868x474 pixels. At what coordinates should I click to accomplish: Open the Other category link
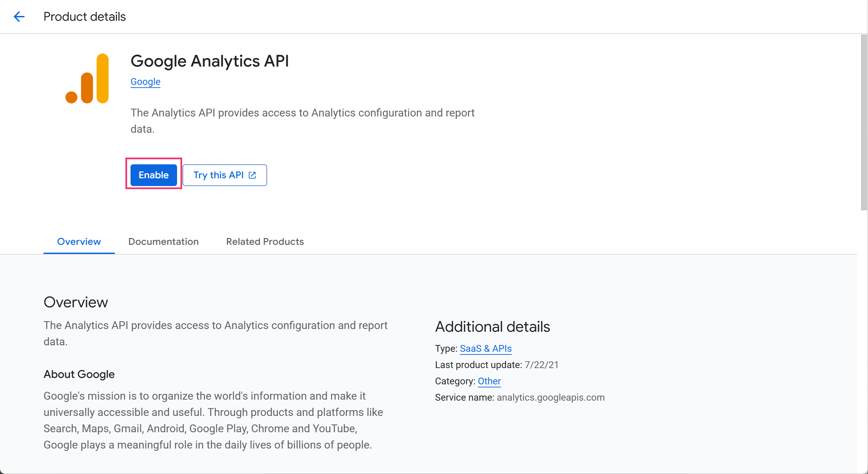(489, 381)
